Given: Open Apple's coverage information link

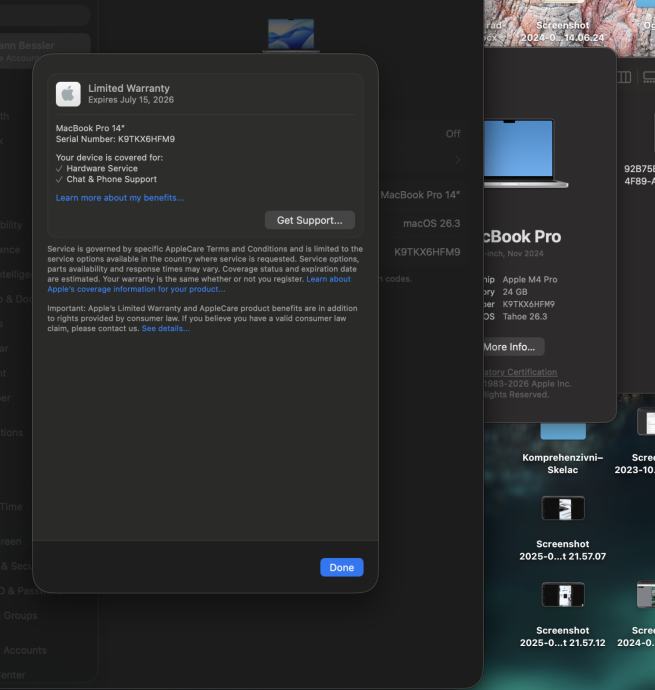Looking at the screenshot, I should click(137, 289).
